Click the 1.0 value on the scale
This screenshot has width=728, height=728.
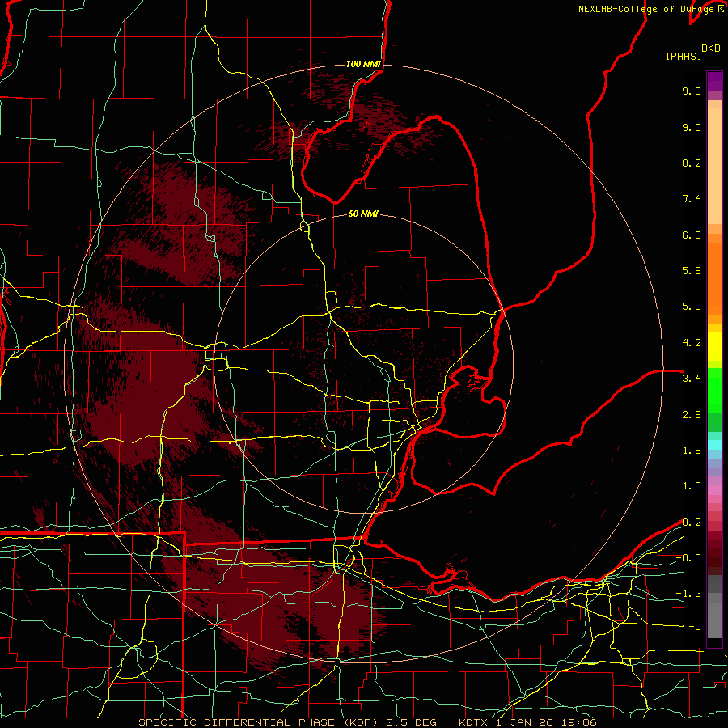pyautogui.click(x=692, y=486)
